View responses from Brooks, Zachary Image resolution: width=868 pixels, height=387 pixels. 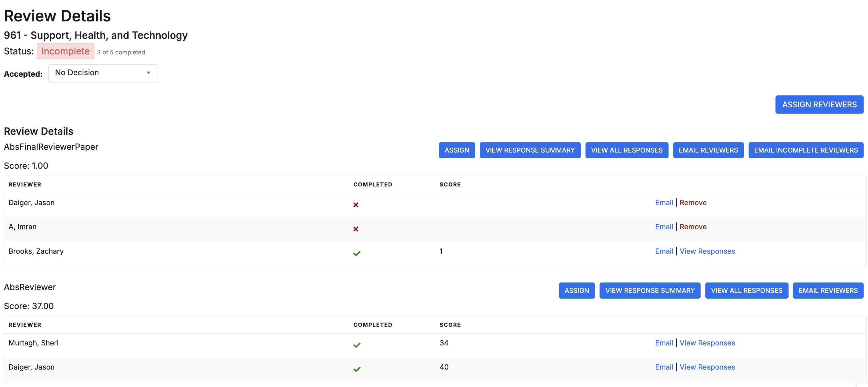[x=707, y=251]
